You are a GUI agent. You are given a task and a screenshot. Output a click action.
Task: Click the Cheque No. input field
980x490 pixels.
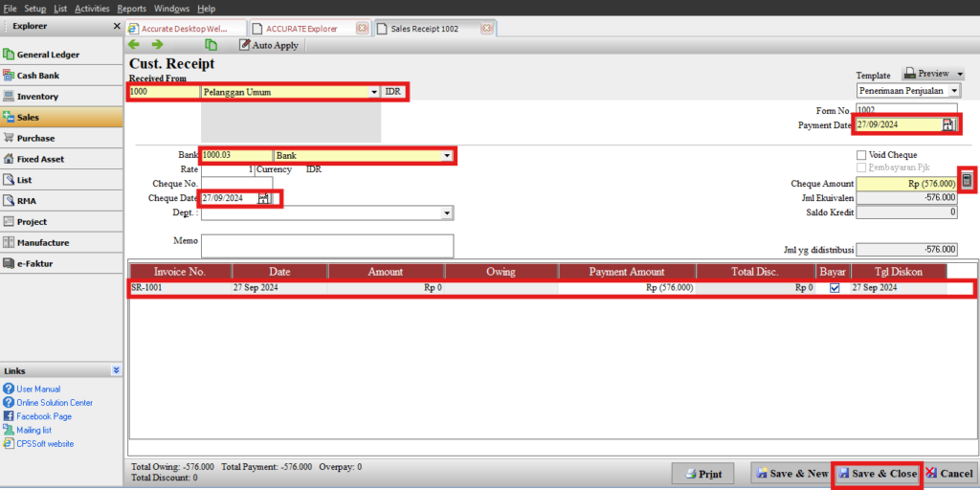(237, 184)
